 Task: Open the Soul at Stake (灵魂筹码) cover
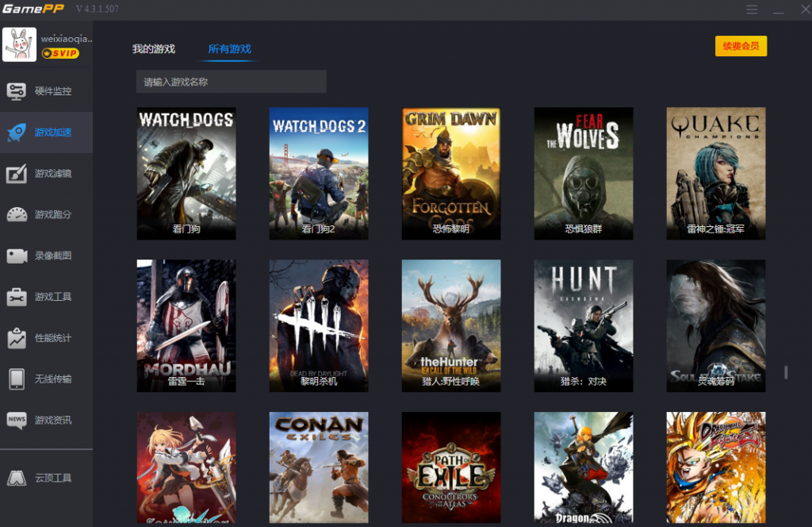click(716, 325)
